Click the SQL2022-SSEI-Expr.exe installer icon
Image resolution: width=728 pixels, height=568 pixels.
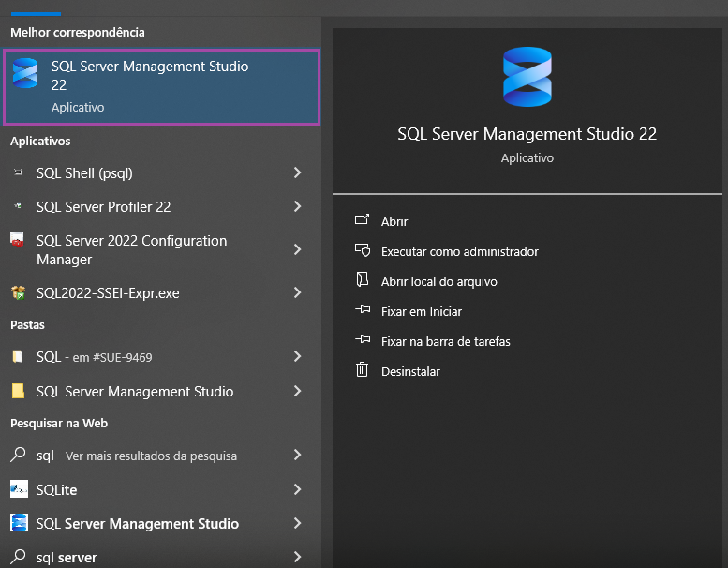(x=18, y=292)
